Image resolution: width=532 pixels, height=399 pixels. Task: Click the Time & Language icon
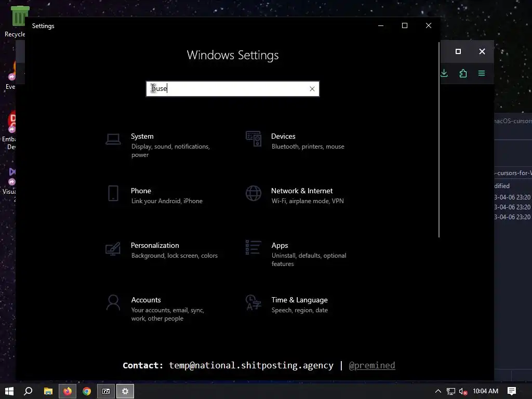[254, 302]
